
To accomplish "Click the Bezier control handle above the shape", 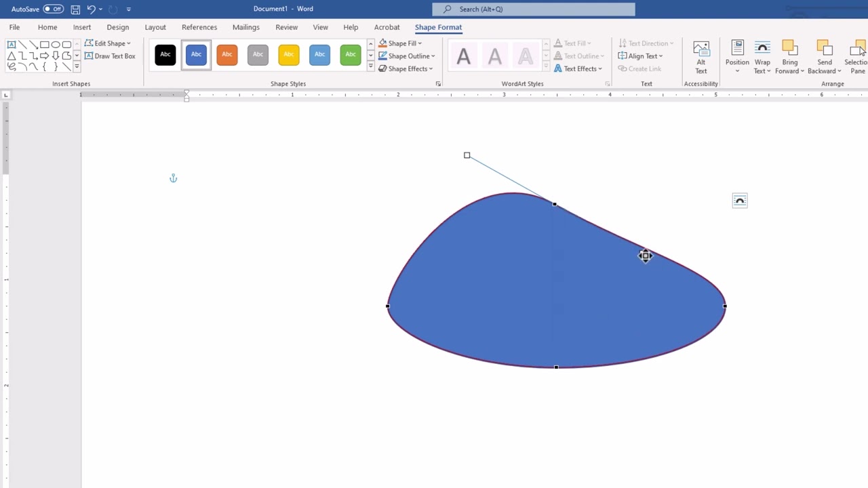I will [467, 155].
